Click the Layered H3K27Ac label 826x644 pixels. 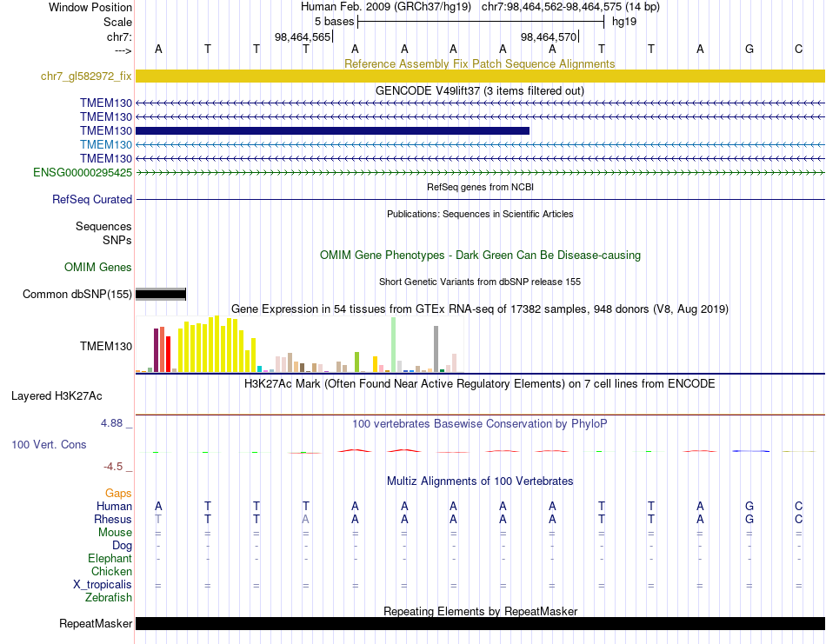pyautogui.click(x=57, y=395)
